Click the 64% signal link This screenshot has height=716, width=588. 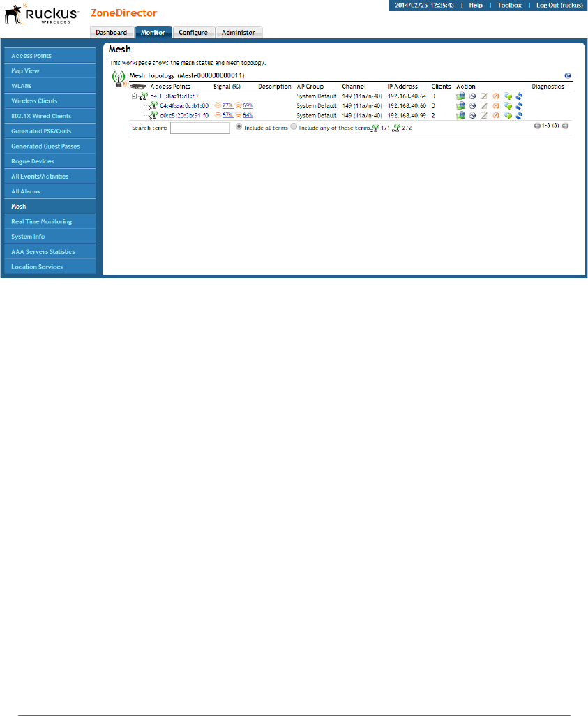coord(248,116)
